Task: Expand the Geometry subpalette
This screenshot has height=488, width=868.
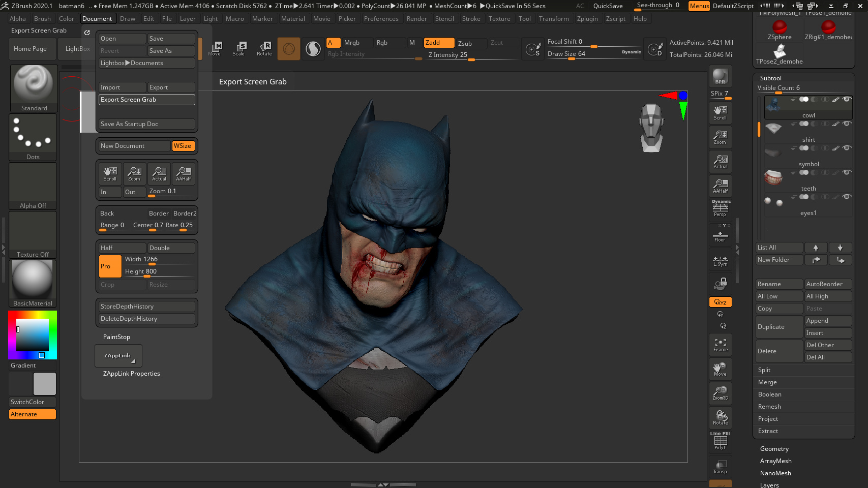Action: point(774,449)
